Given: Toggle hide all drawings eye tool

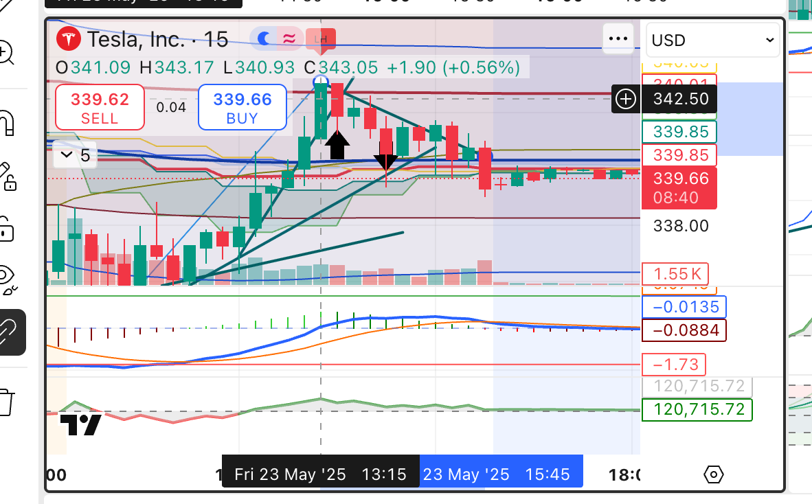Looking at the screenshot, I should [x=8, y=279].
